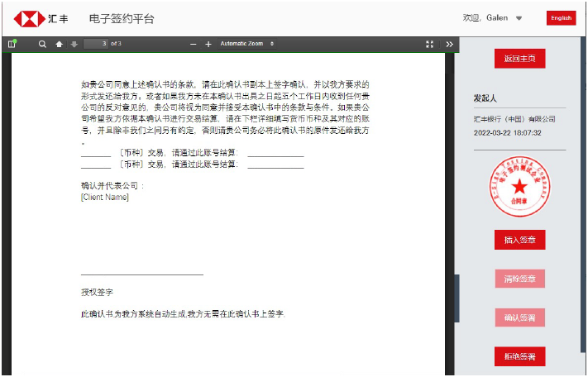
Task: Click the 清除签章 button
Action: (519, 279)
